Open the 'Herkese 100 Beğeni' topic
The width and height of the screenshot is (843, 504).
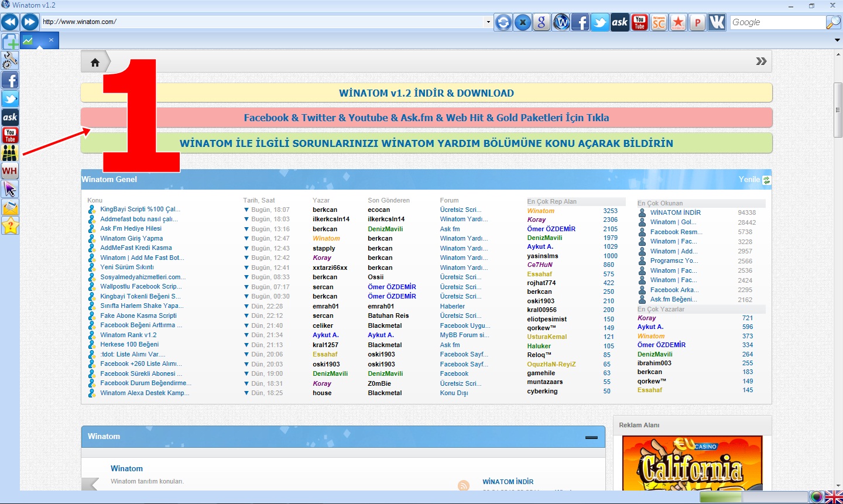(129, 345)
